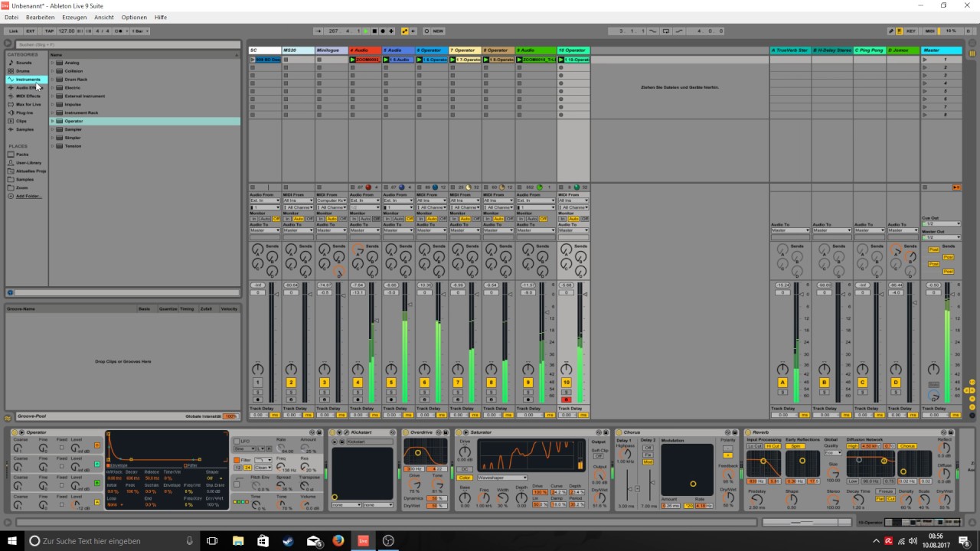The height and width of the screenshot is (551, 980).
Task: Launch the 7-Operator clip
Action: (x=452, y=59)
